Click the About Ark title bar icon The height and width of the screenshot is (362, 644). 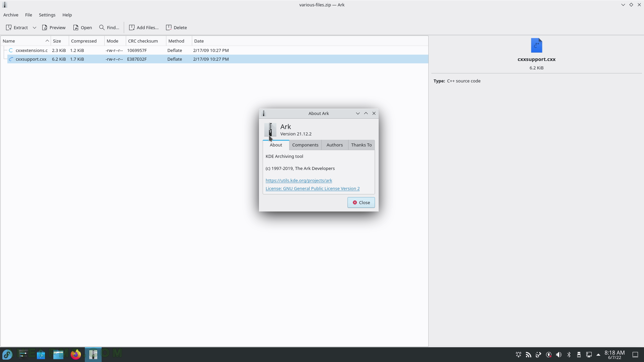coord(264,113)
